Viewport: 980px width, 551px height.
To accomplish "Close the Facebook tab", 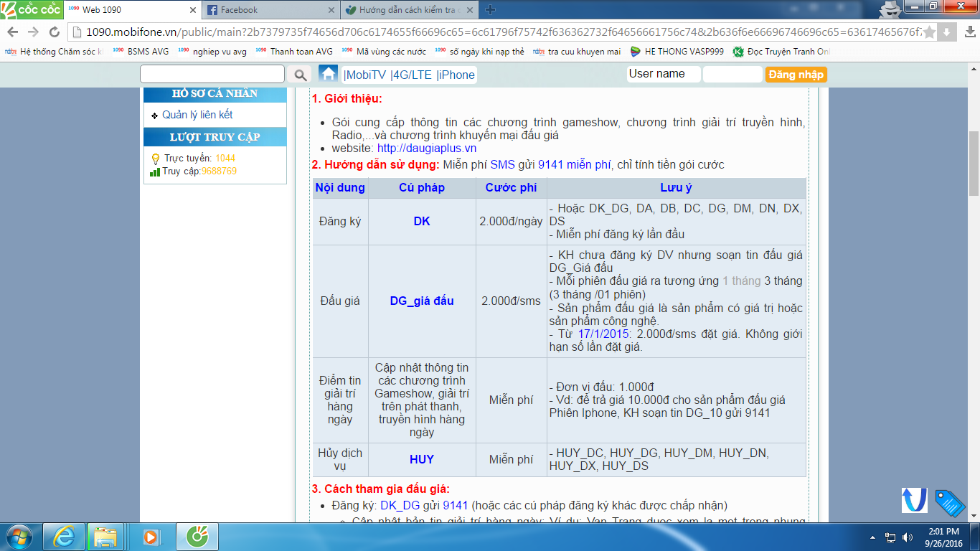I will 331,10.
